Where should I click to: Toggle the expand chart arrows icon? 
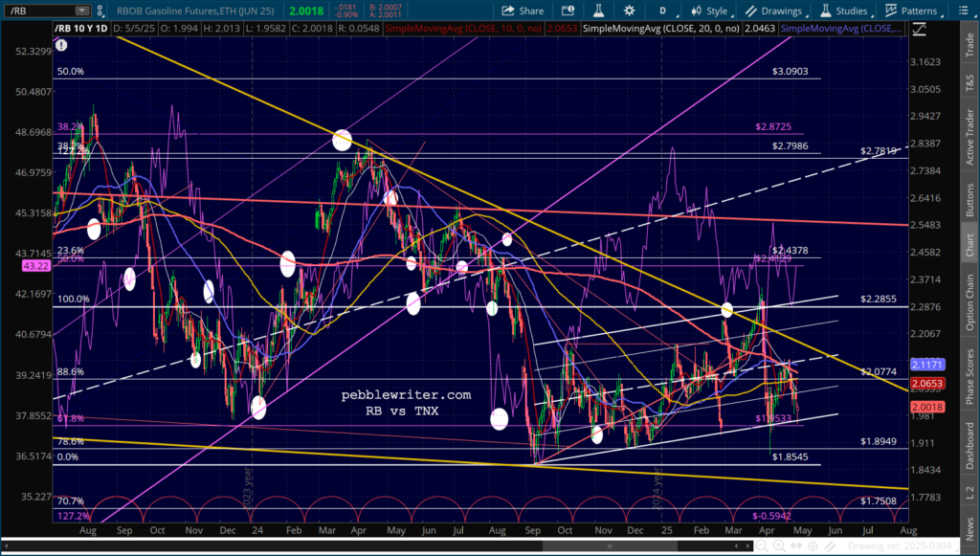coord(796,546)
